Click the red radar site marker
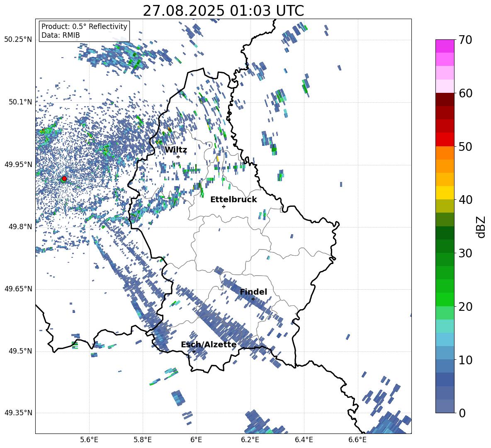This screenshot has height=448, width=491. click(x=64, y=178)
